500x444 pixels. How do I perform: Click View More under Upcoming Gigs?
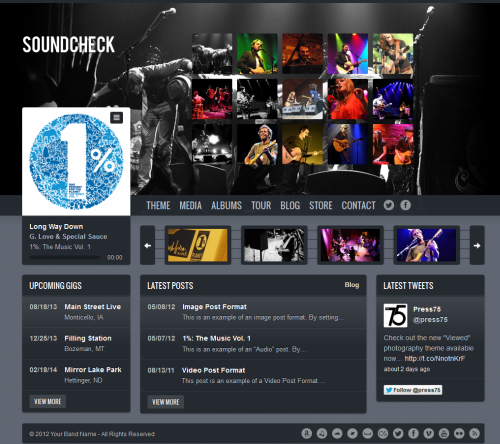click(48, 401)
